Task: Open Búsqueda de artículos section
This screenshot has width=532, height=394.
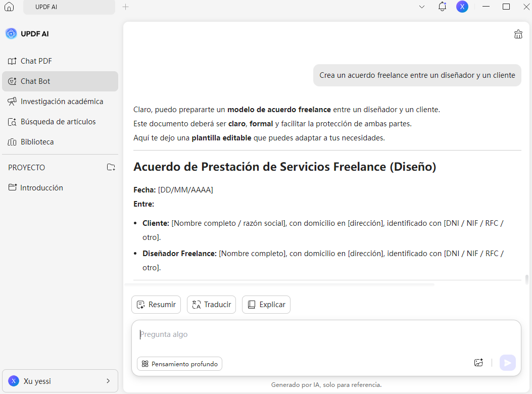Action: (x=60, y=122)
